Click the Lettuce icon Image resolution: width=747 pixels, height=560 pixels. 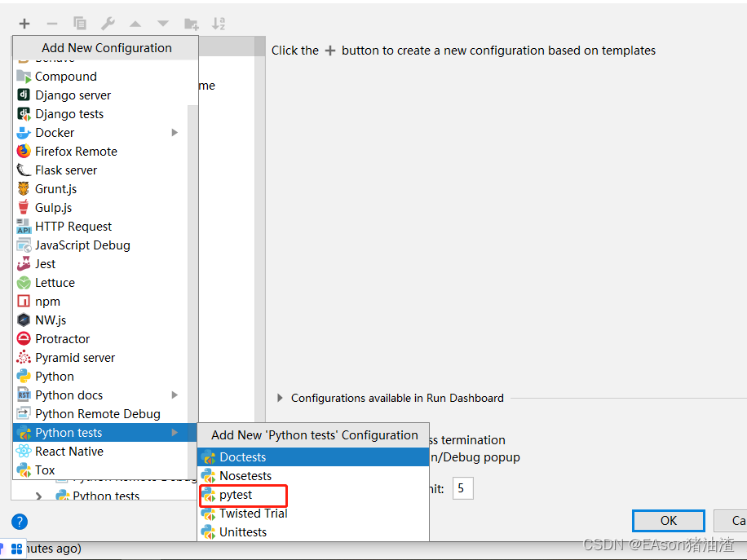click(x=24, y=283)
